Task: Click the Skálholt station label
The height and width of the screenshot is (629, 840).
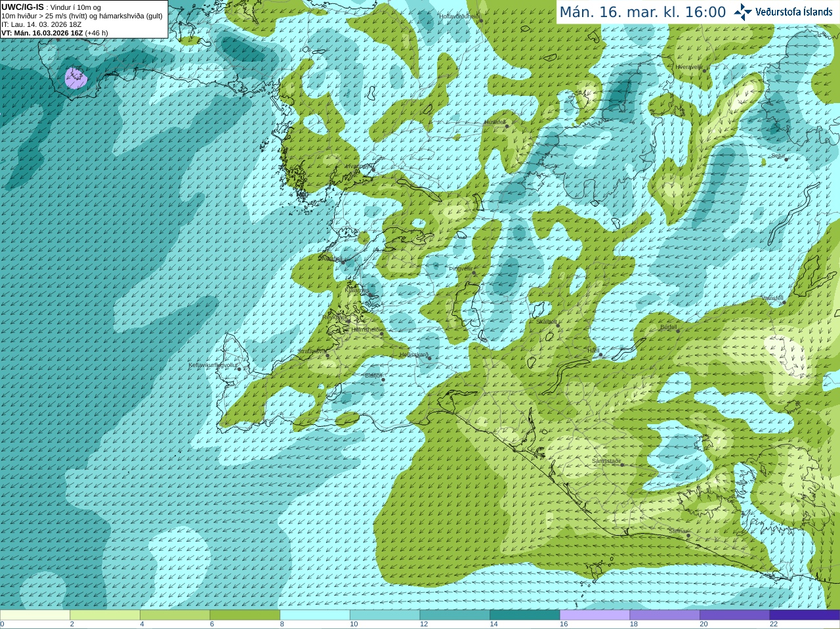Action: click(547, 322)
